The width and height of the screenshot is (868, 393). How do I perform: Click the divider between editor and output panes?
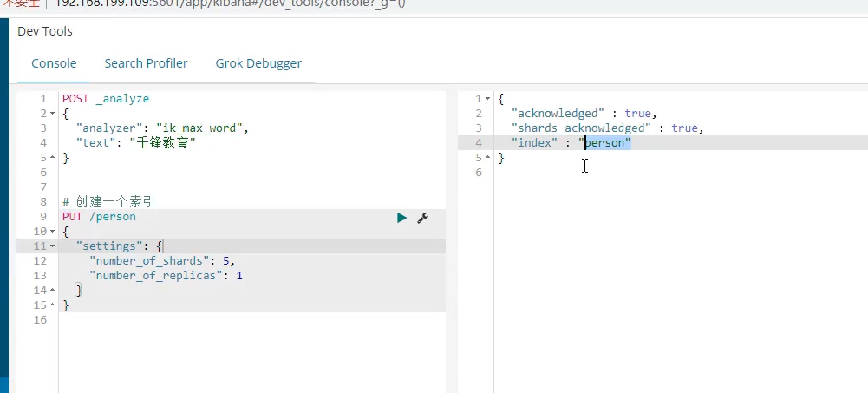pyautogui.click(x=452, y=243)
